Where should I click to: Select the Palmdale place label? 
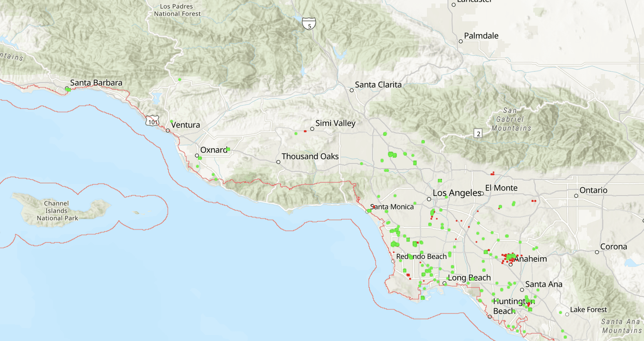pos(481,36)
